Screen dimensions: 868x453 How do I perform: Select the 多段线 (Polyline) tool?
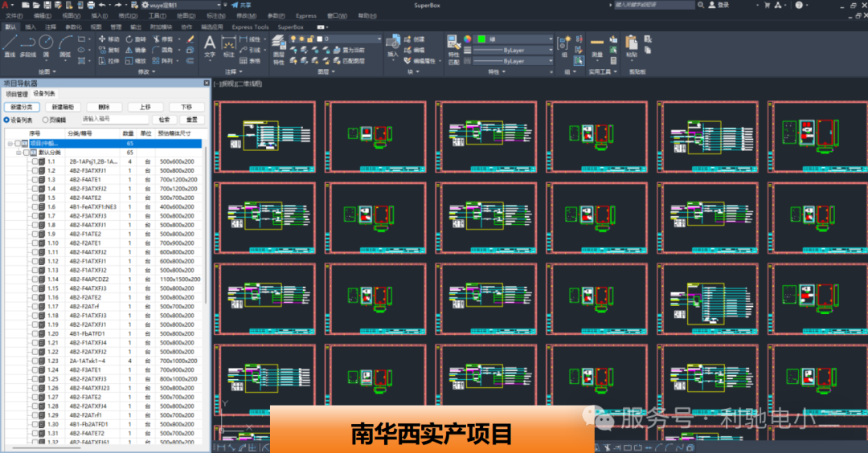pos(27,45)
